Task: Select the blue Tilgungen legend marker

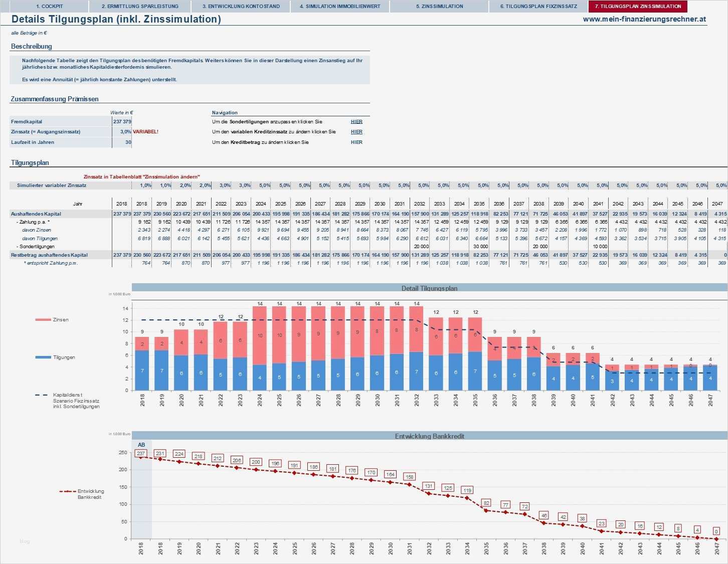Action: (42, 357)
